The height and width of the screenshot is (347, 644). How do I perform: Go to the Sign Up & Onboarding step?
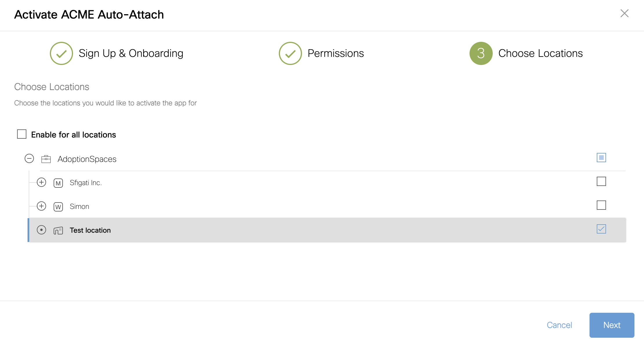[131, 53]
